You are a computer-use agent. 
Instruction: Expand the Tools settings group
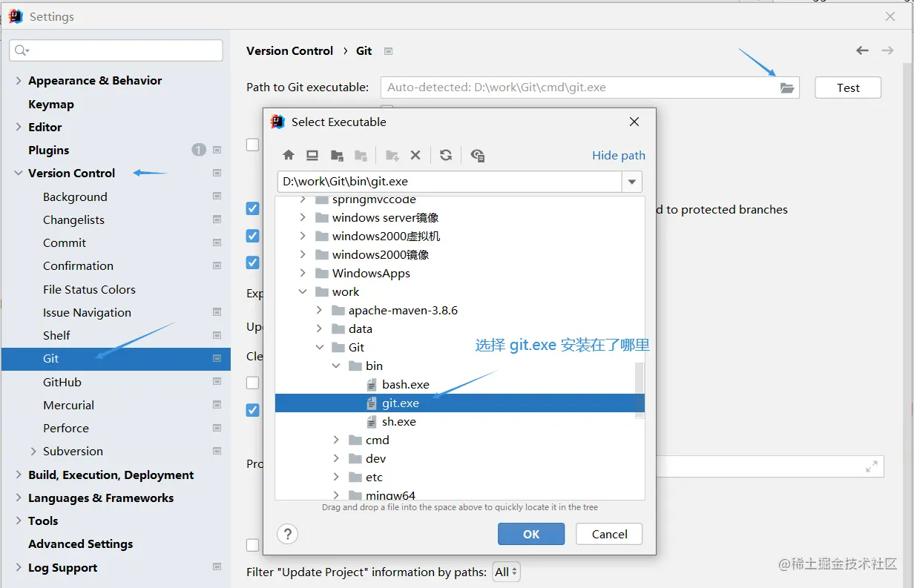19,521
